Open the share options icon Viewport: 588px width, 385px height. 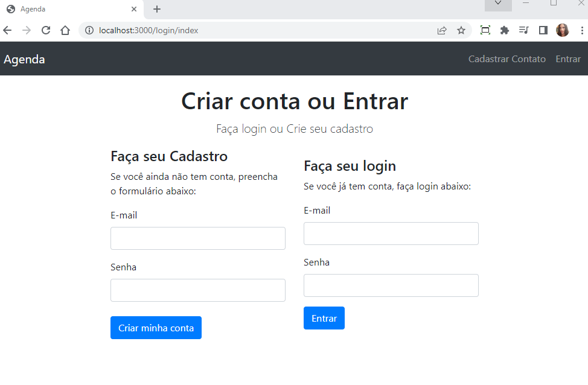(x=441, y=30)
